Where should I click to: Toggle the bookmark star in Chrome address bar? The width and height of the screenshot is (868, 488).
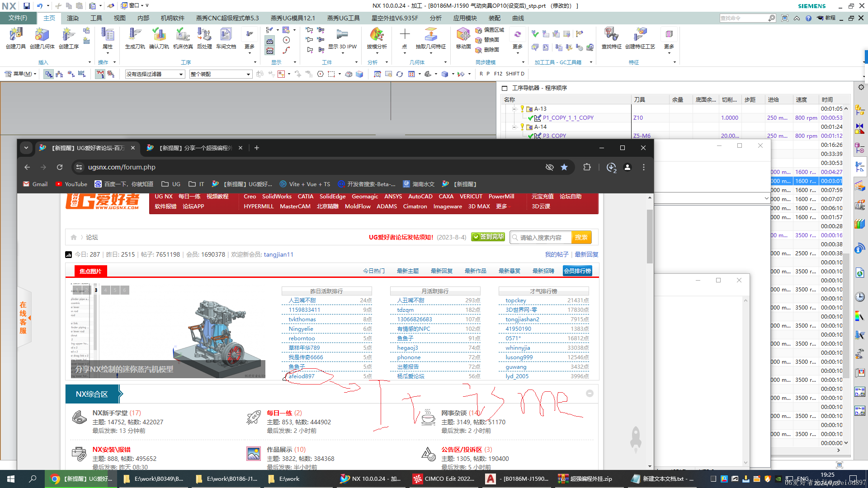tap(564, 167)
